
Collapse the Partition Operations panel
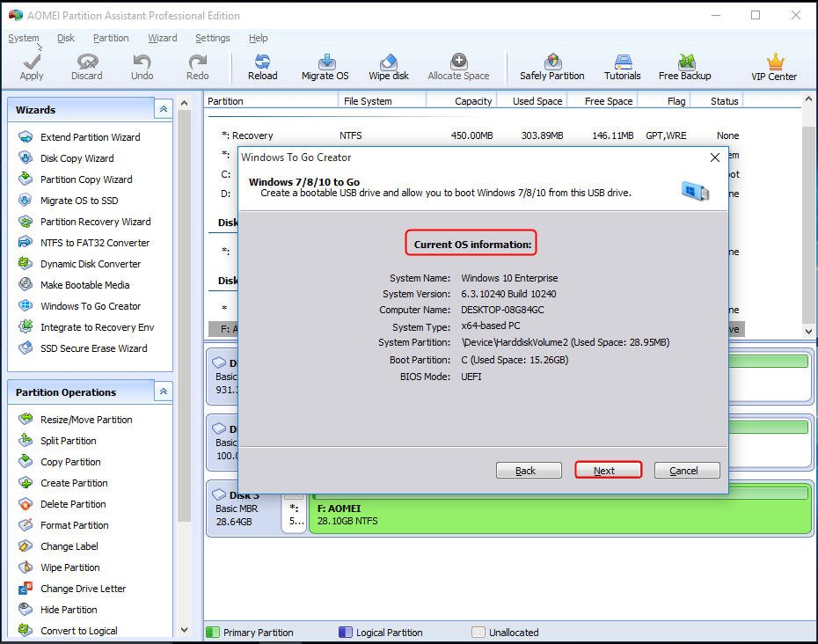(x=164, y=392)
